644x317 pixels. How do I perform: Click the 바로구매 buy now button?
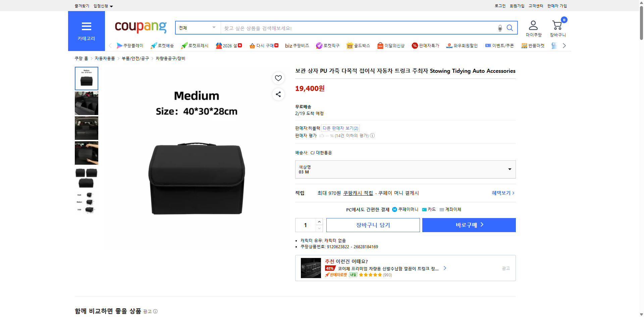469,225
